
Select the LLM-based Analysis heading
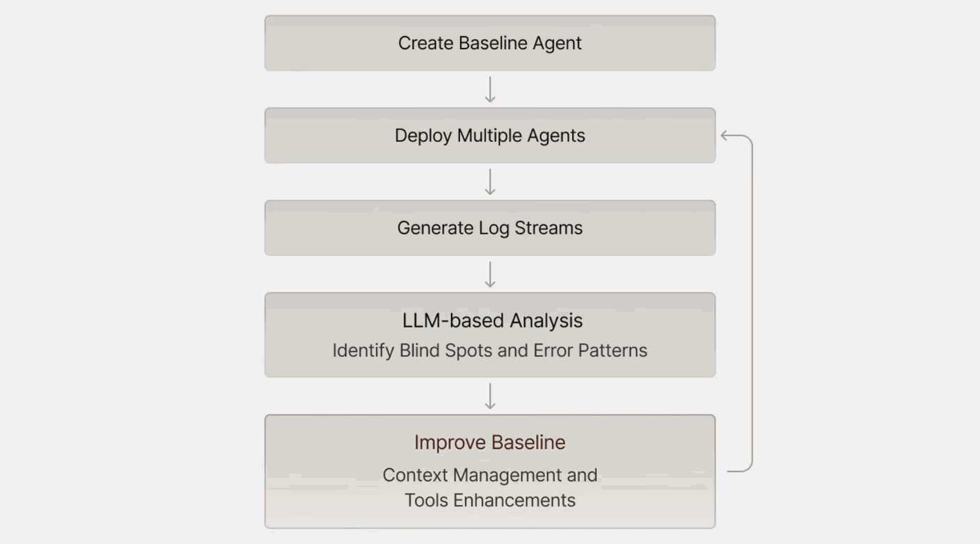coord(492,321)
